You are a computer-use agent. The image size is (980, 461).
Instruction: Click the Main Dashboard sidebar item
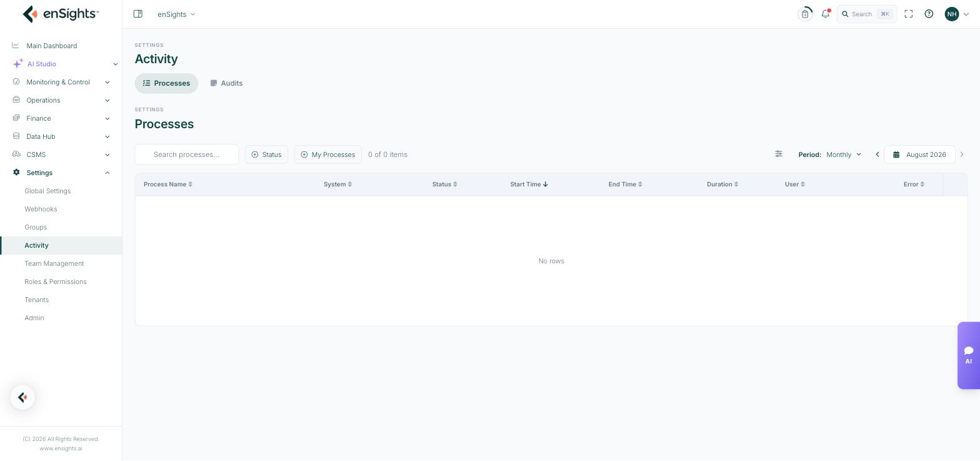pyautogui.click(x=61, y=46)
